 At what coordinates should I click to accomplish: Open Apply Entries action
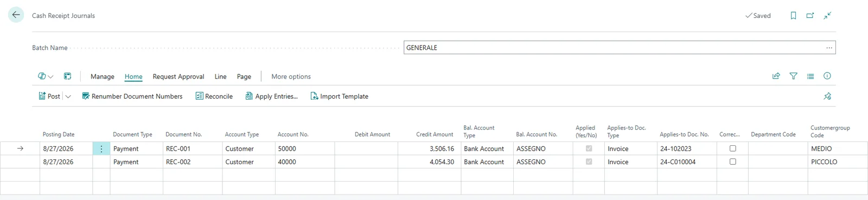pos(271,96)
